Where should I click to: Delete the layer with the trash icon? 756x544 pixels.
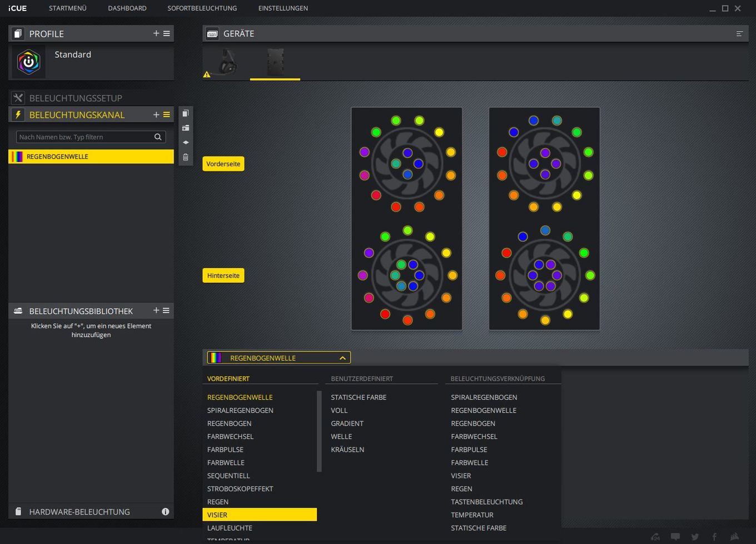[186, 157]
